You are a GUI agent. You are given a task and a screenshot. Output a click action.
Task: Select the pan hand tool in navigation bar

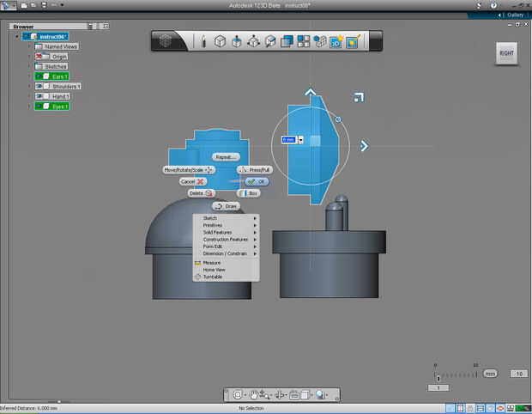(255, 394)
